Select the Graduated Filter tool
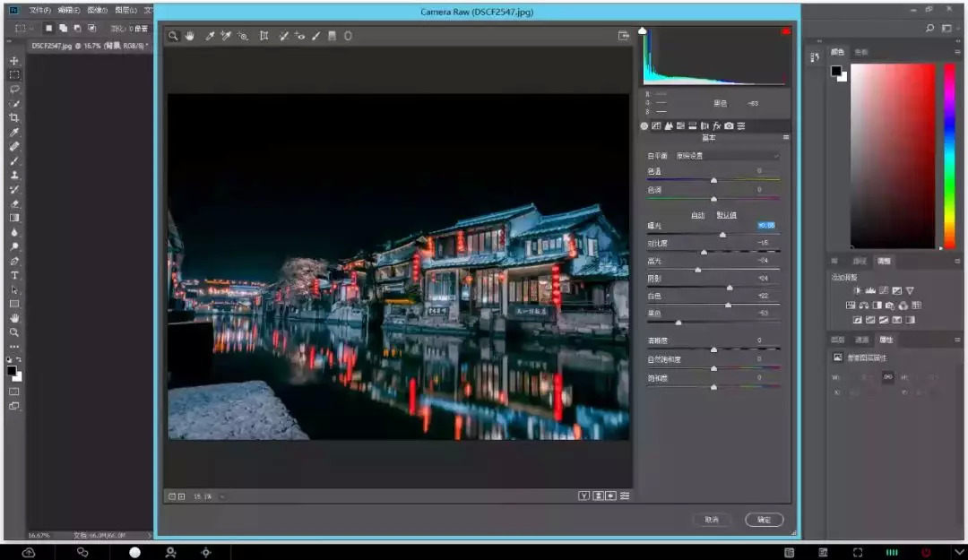 point(332,36)
